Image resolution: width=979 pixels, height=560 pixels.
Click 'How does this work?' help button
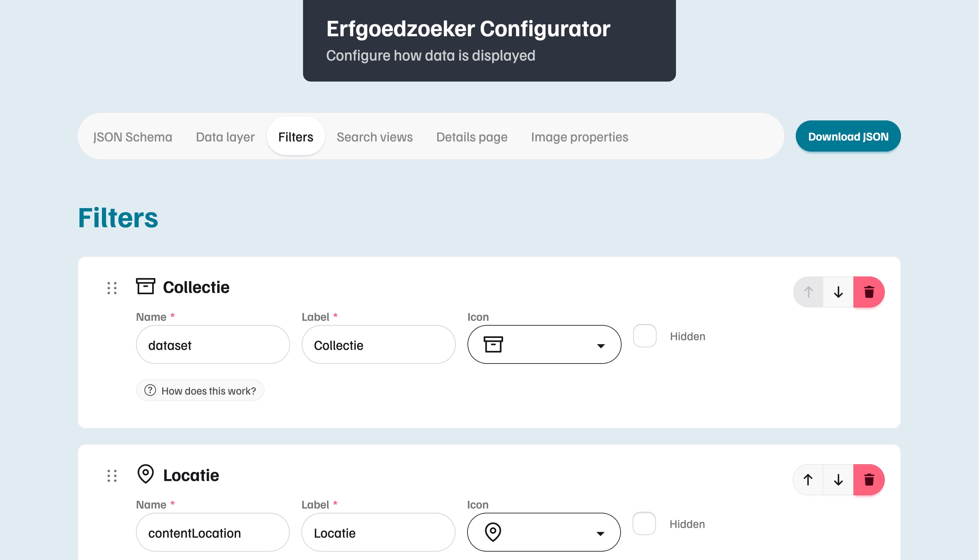click(200, 390)
